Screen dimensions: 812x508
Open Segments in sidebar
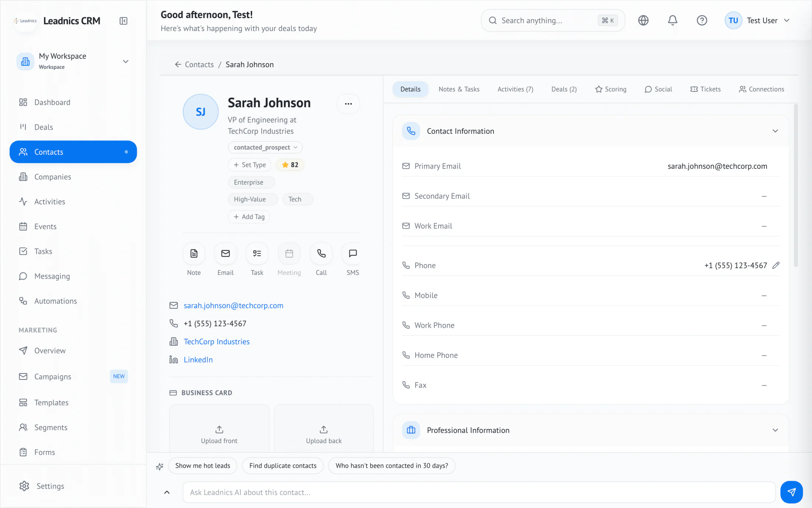tap(73, 427)
